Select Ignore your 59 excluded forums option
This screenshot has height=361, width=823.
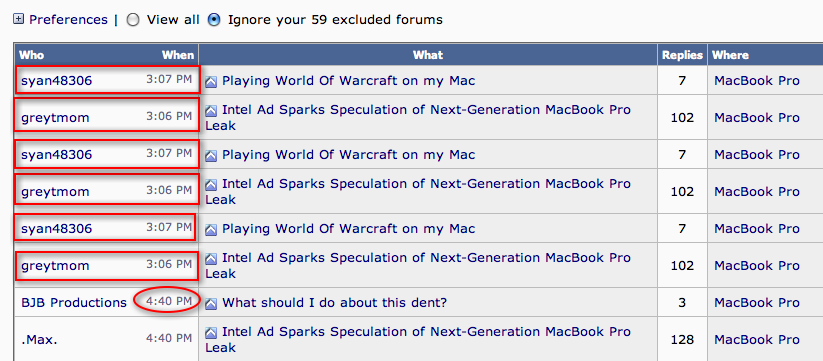pos(214,20)
